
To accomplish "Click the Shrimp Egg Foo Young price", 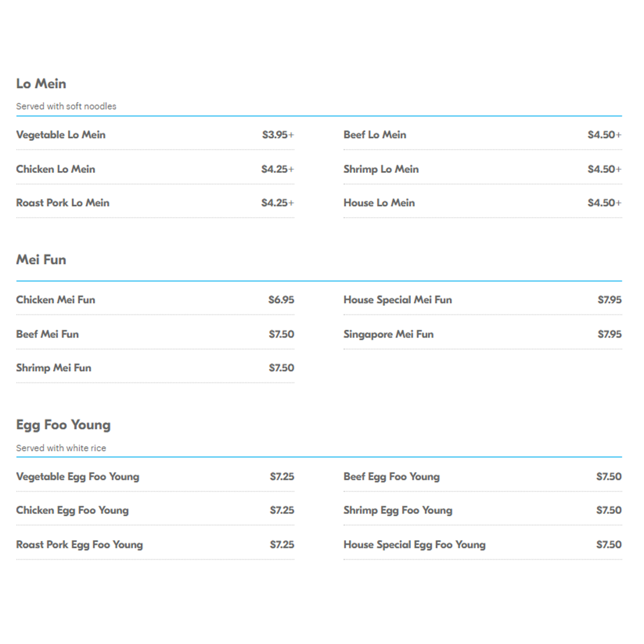I will tap(609, 510).
